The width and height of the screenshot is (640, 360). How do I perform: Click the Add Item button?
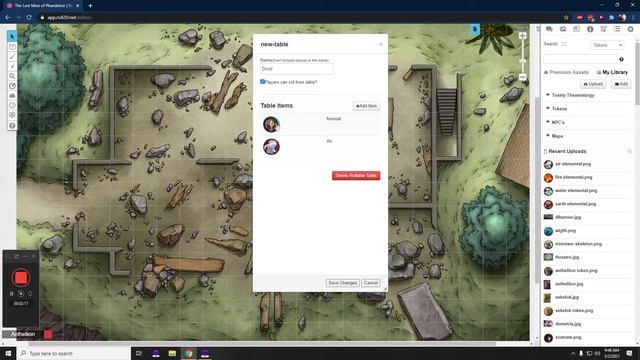(366, 106)
